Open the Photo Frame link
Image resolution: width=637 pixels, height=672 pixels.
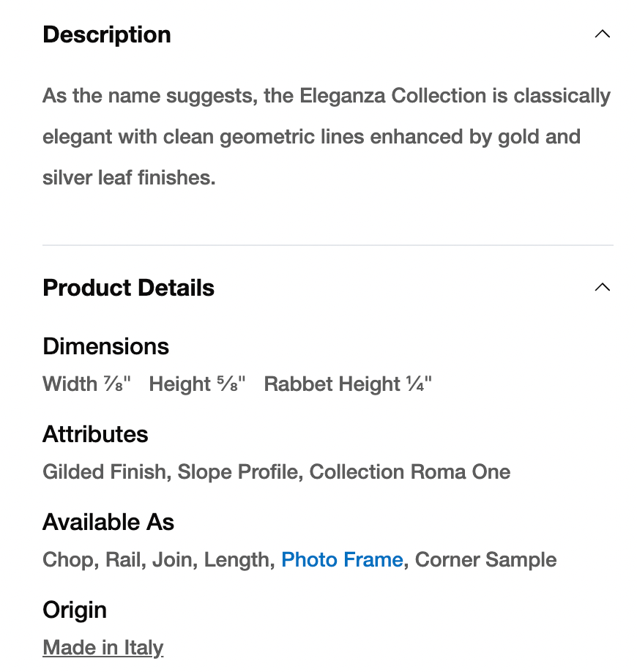coord(342,560)
